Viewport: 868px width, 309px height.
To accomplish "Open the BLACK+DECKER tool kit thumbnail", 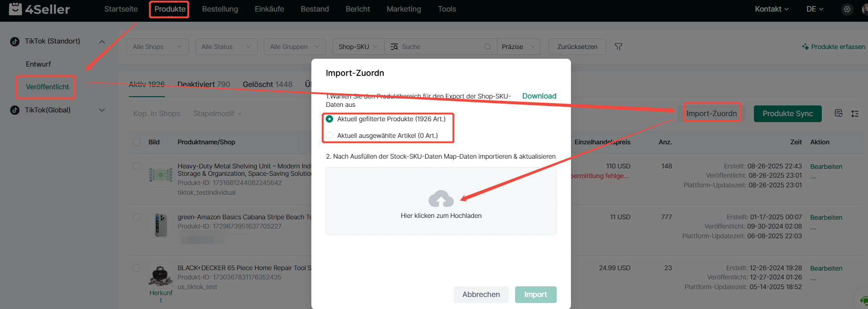I will pyautogui.click(x=161, y=276).
